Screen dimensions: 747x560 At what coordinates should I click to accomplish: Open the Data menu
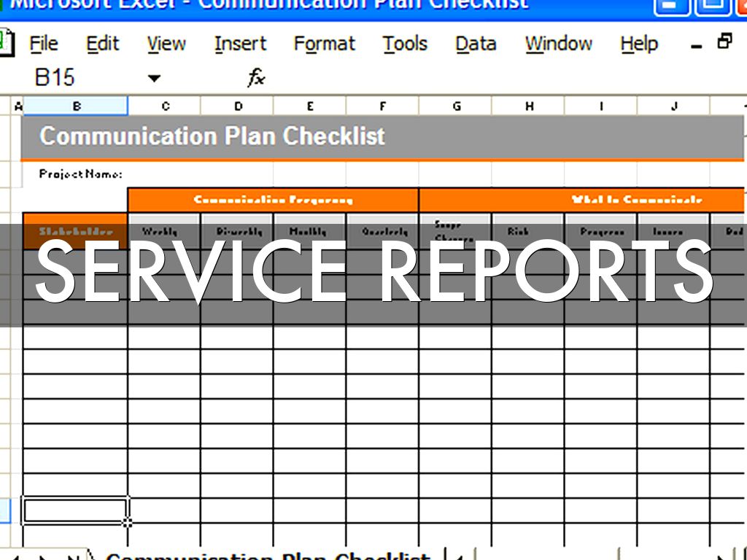click(x=476, y=44)
